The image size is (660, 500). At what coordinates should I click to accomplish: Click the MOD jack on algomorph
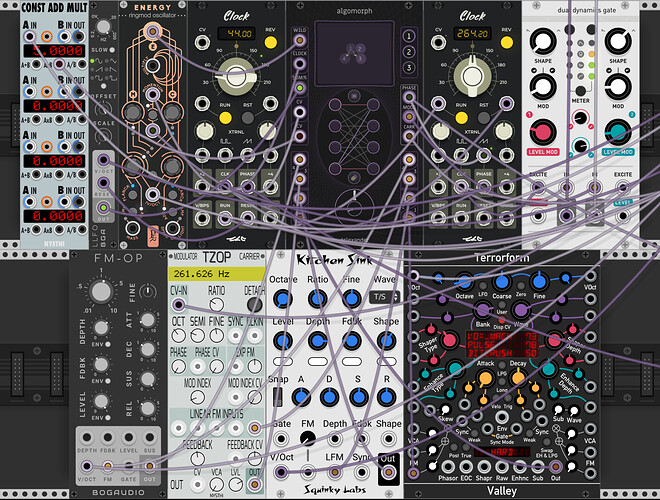(x=408, y=117)
